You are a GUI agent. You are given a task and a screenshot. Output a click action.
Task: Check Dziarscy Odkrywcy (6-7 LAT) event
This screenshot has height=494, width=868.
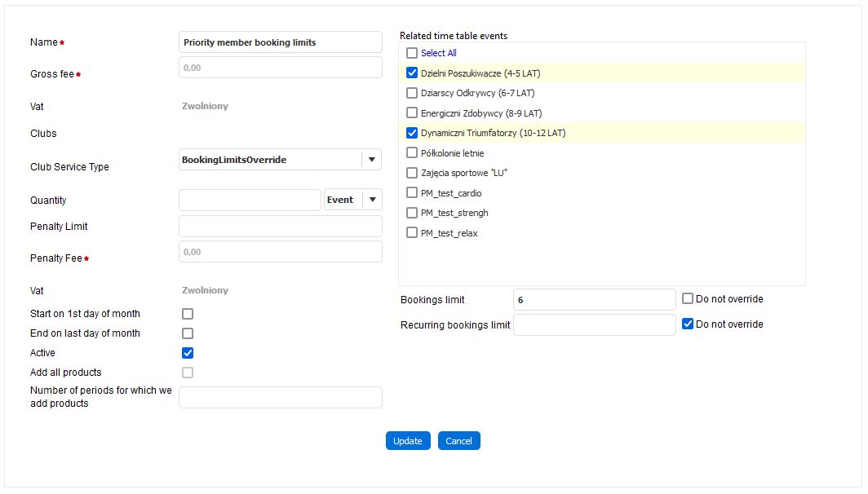click(412, 93)
